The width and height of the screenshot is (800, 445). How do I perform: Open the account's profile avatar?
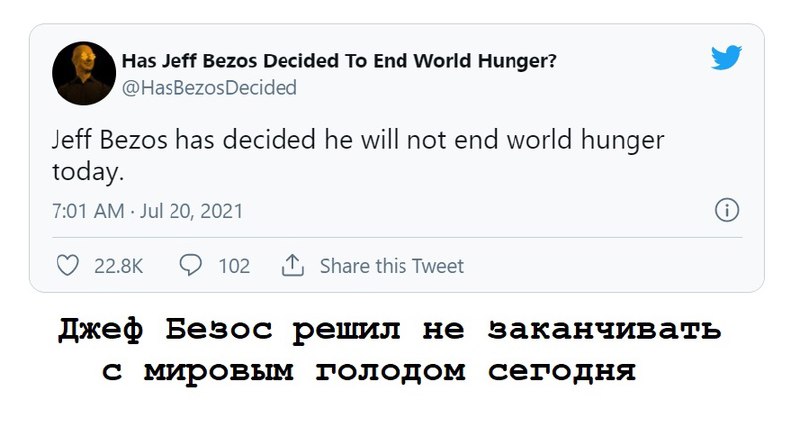coord(80,74)
